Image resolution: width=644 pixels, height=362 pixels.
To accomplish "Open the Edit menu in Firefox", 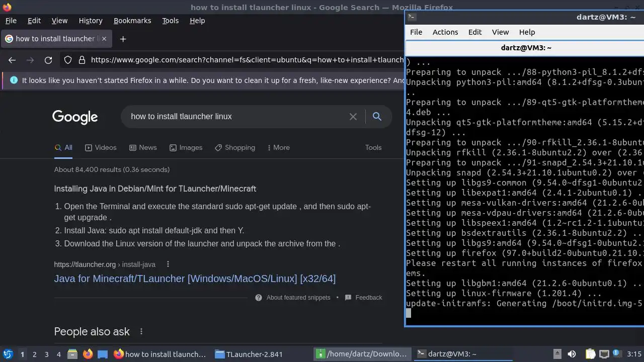I will point(34,21).
